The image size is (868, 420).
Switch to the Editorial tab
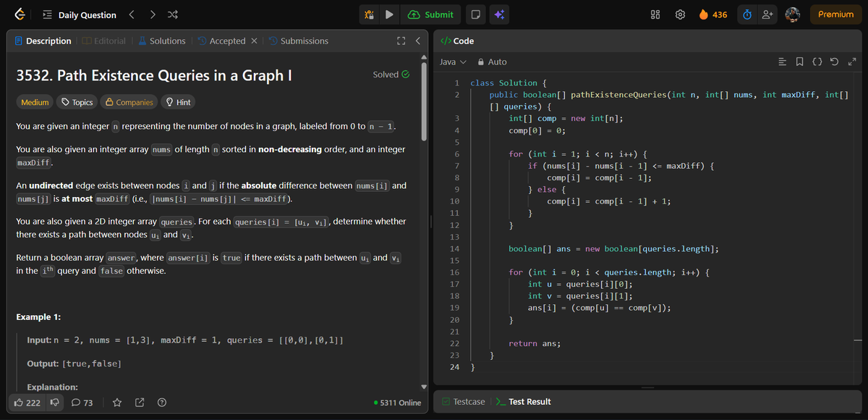(104, 41)
